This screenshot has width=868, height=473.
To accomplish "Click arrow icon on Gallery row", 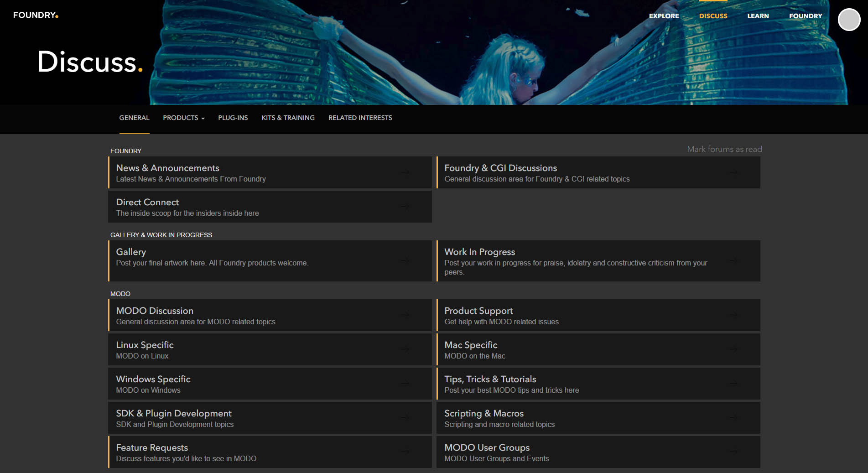I will 405,261.
